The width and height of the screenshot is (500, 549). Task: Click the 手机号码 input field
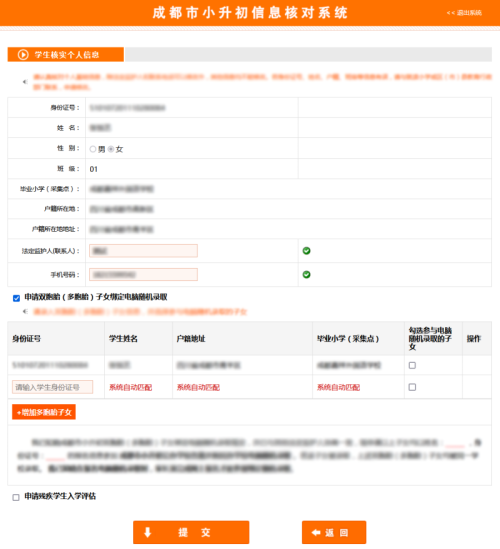click(x=144, y=274)
